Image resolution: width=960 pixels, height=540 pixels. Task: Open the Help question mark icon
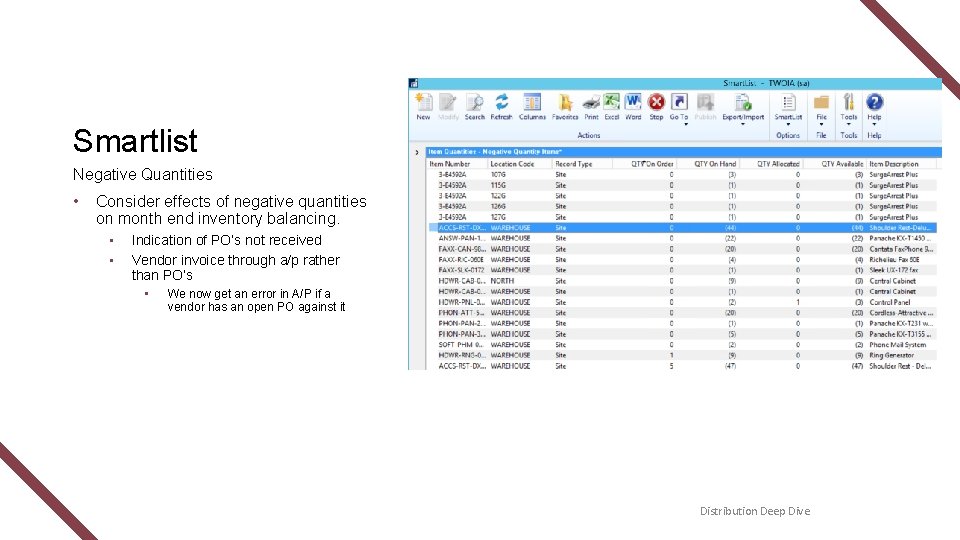click(x=874, y=102)
